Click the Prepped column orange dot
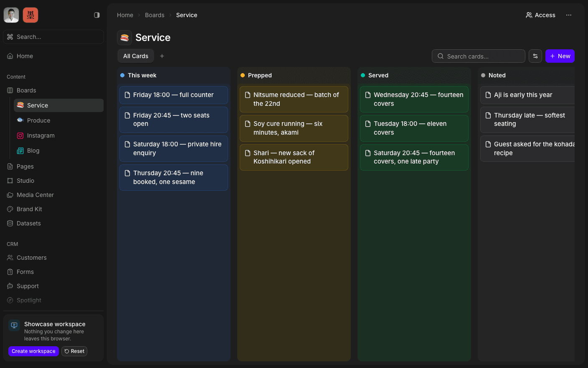The height and width of the screenshot is (368, 588). pos(243,75)
